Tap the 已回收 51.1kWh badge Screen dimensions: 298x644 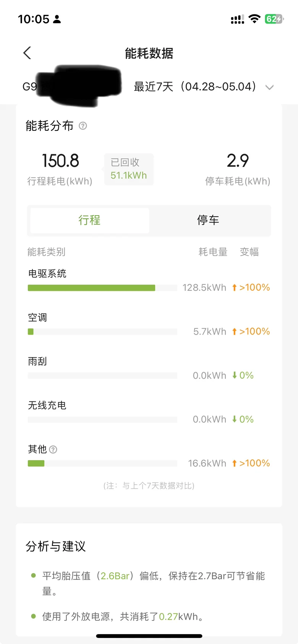(129, 169)
